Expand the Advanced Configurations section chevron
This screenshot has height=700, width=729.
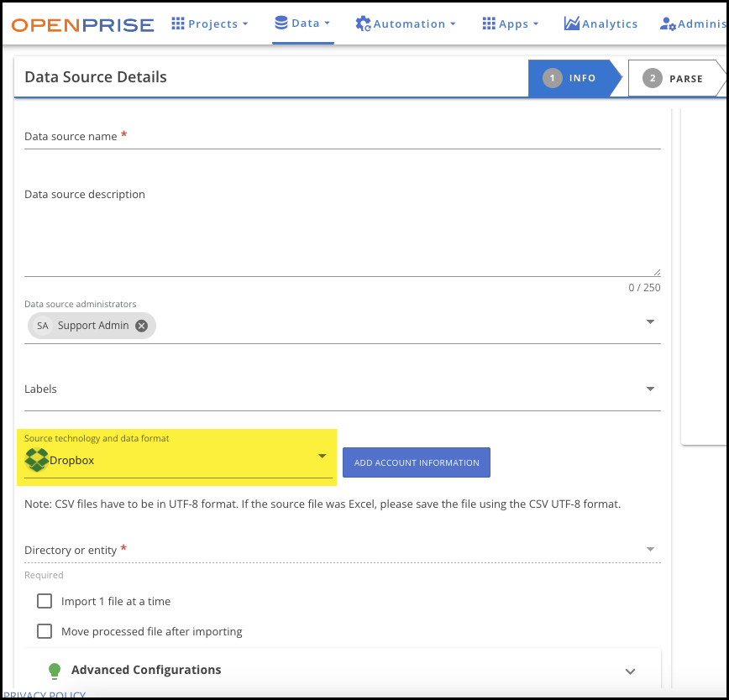point(631,671)
